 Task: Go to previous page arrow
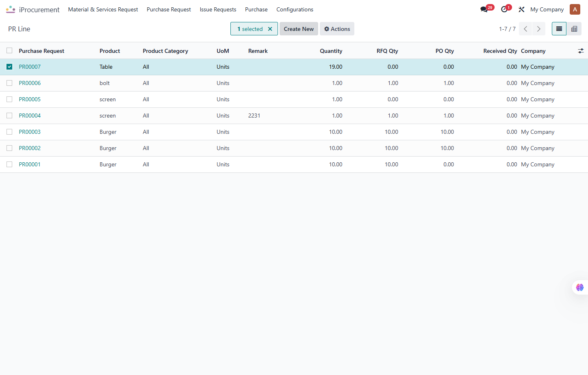(x=525, y=29)
